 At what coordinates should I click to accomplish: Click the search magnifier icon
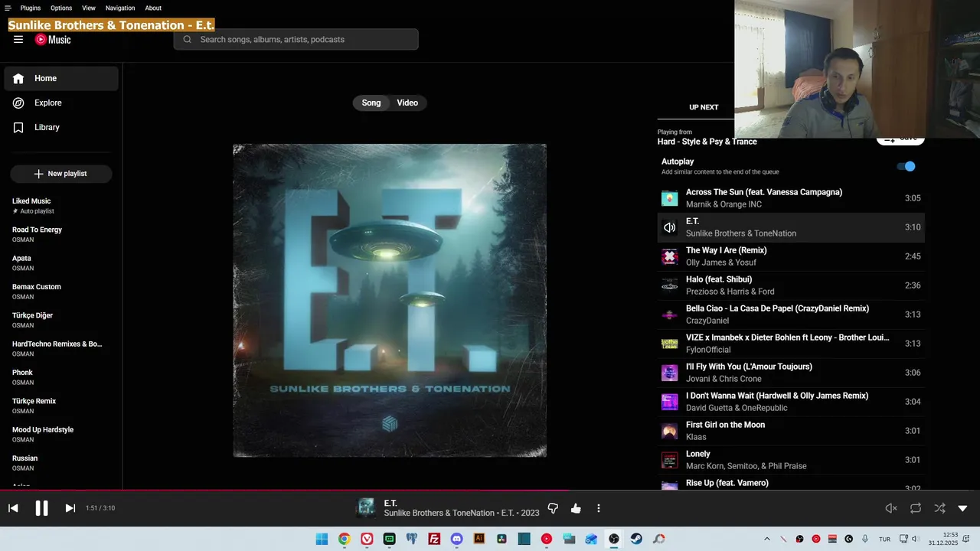[x=187, y=40]
